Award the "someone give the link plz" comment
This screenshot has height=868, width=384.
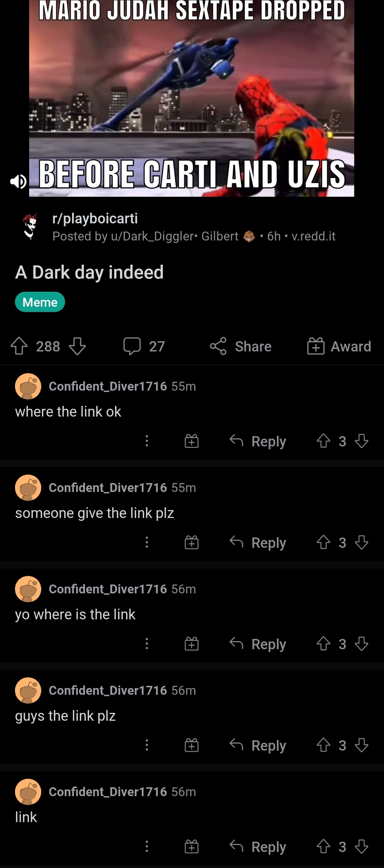pyautogui.click(x=191, y=542)
